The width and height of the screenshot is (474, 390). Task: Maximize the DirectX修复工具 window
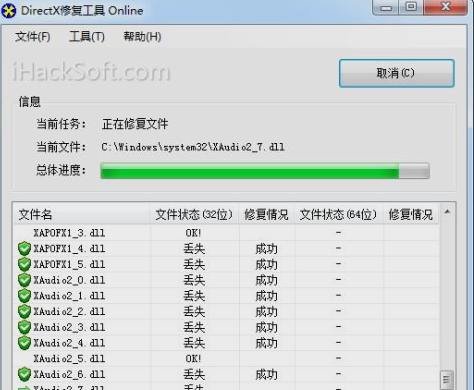click(411, 7)
